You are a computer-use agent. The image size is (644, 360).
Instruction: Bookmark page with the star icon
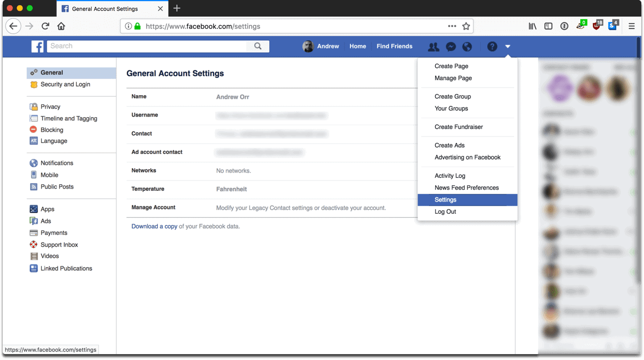[466, 26]
